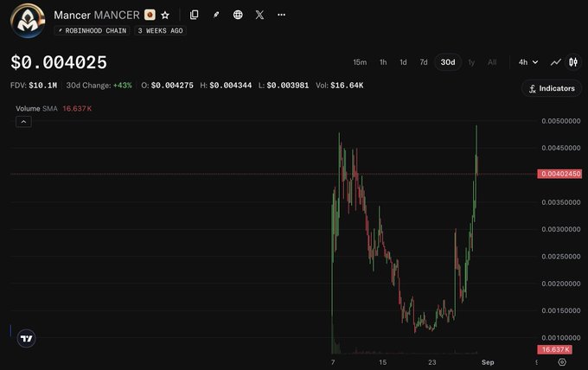Select the 15m time range
This screenshot has height=370, width=588.
click(360, 62)
